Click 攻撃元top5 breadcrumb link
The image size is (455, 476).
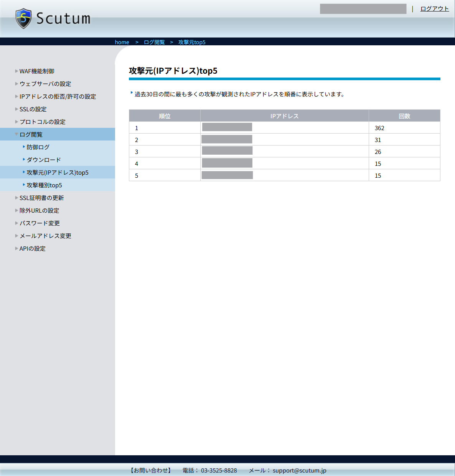click(192, 42)
